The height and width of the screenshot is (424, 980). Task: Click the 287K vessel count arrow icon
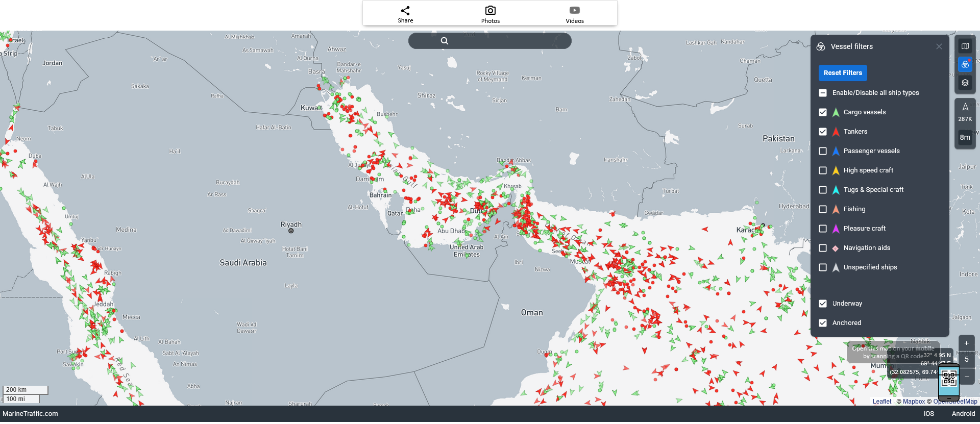pyautogui.click(x=965, y=107)
